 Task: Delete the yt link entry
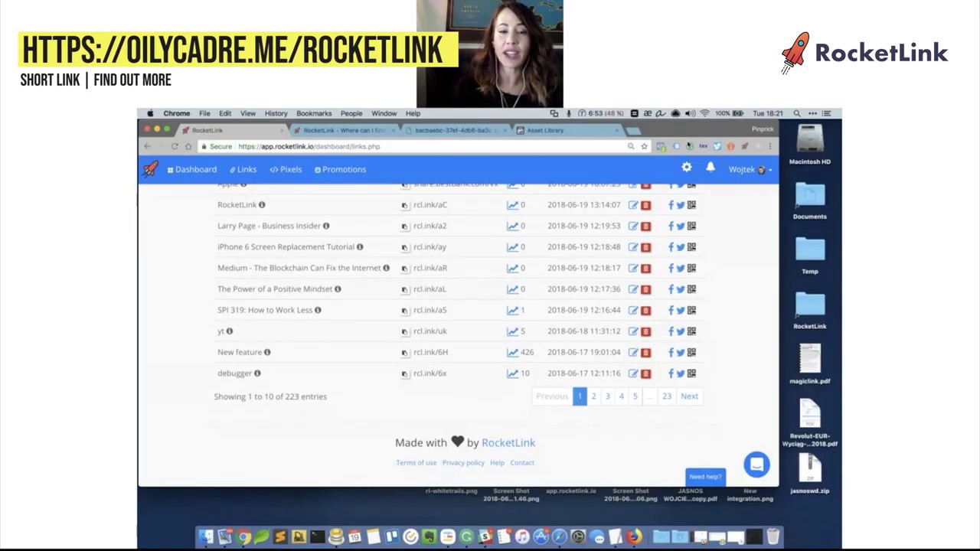645,331
